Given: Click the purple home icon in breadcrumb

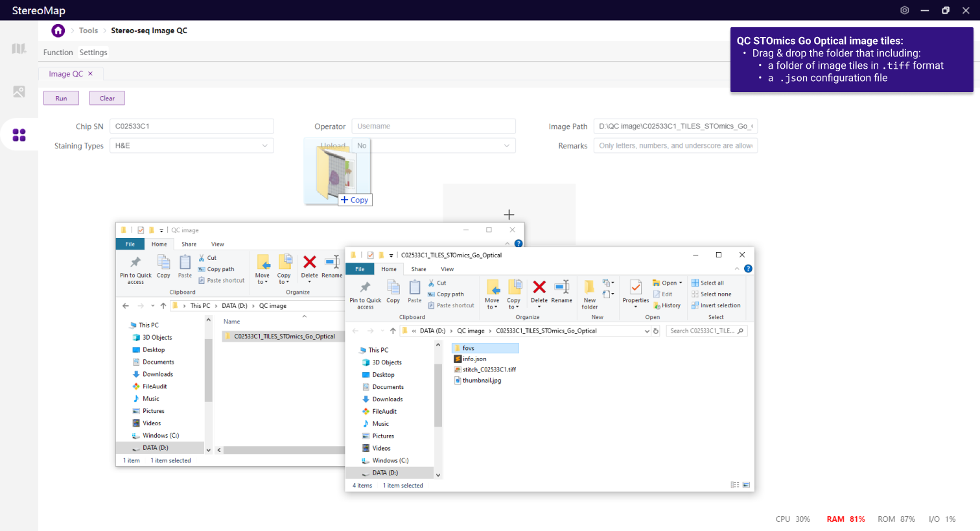Looking at the screenshot, I should pos(58,30).
